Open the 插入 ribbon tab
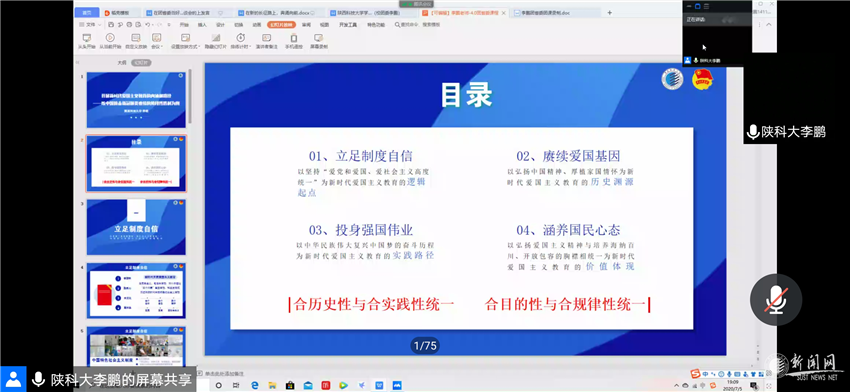Screen dimensions: 850x392 pos(202,25)
